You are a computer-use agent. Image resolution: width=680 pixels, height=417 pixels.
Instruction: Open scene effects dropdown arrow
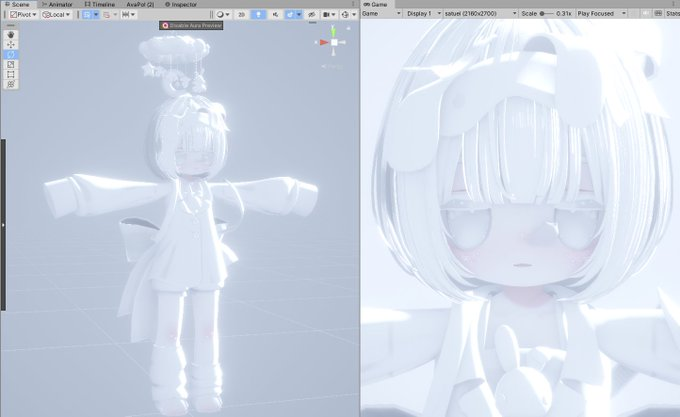point(299,15)
